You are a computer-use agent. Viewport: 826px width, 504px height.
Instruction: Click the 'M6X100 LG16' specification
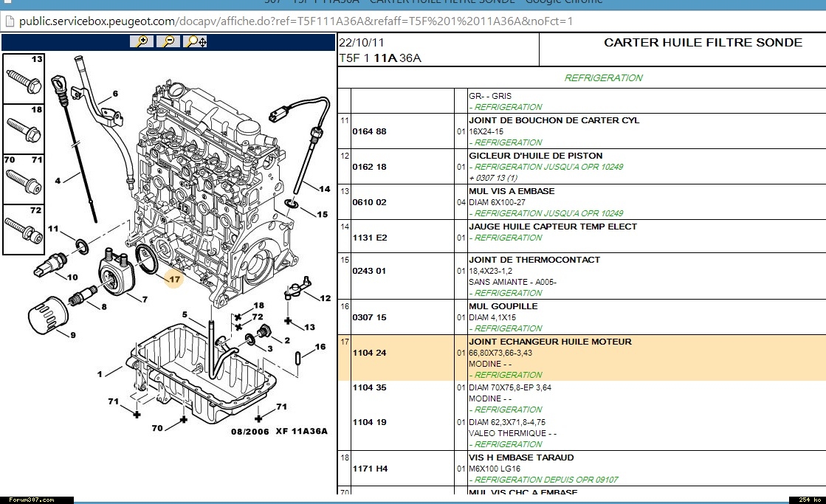pos(495,469)
